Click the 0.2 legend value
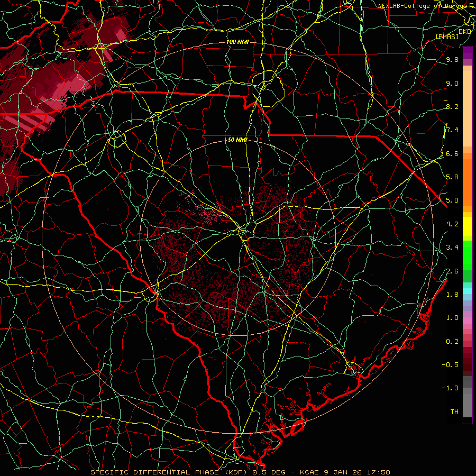 coord(452,341)
